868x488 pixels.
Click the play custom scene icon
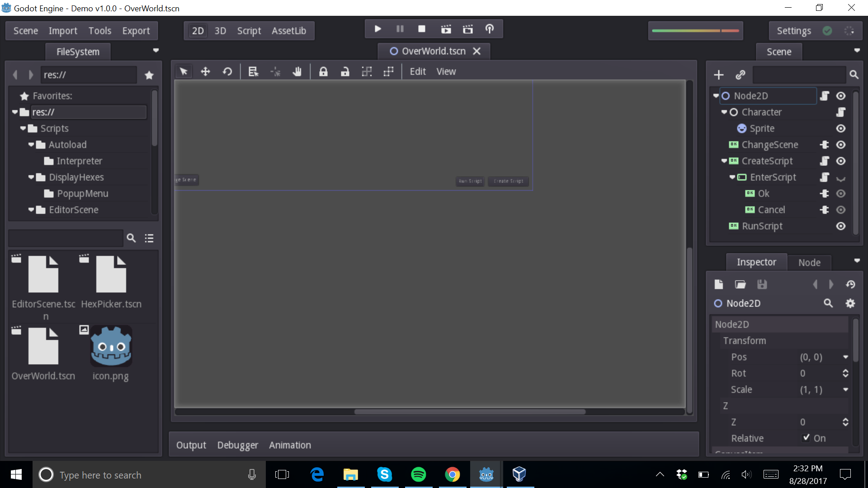[x=467, y=29]
